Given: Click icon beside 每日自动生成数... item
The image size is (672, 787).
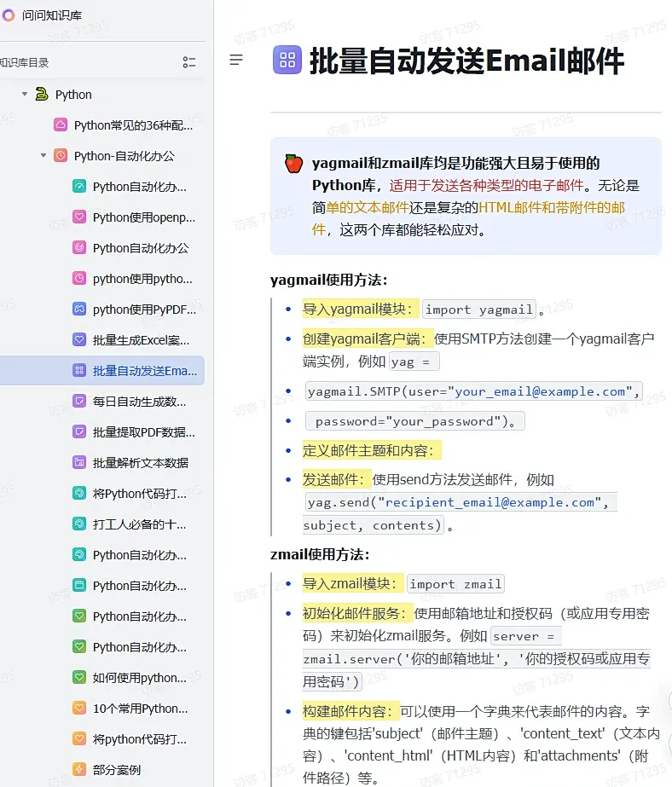Looking at the screenshot, I should (79, 401).
